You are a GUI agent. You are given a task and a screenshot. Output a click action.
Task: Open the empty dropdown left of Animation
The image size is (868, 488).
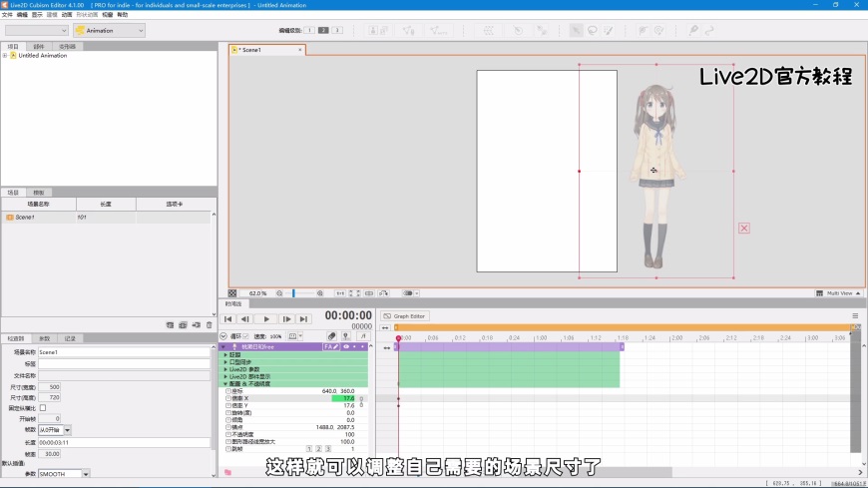pyautogui.click(x=37, y=31)
